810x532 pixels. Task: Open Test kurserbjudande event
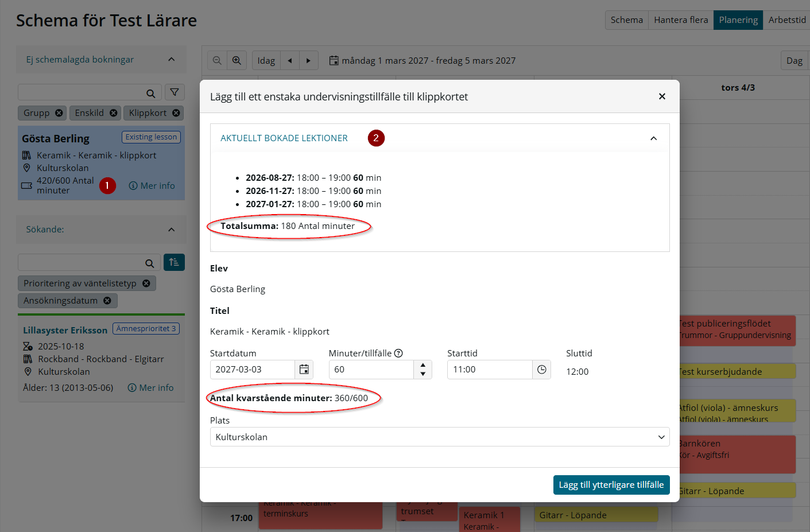737,371
